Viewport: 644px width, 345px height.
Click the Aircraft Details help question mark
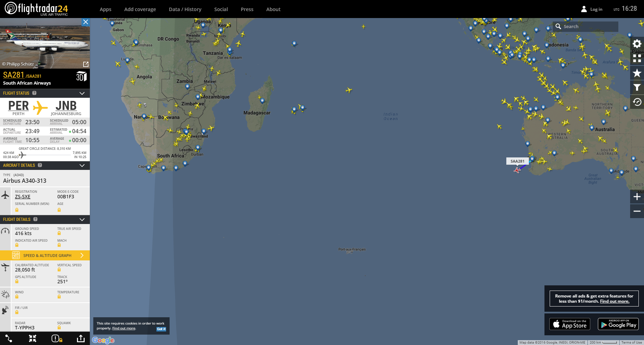coord(40,165)
